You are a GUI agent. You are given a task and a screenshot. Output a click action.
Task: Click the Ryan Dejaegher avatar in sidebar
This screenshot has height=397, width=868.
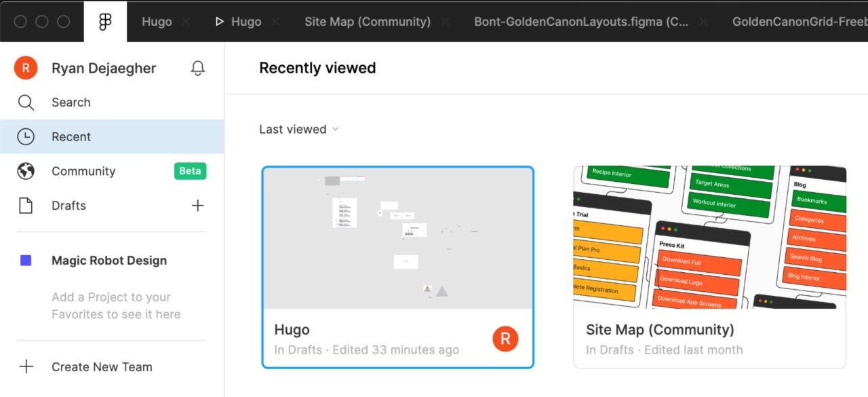(x=26, y=68)
